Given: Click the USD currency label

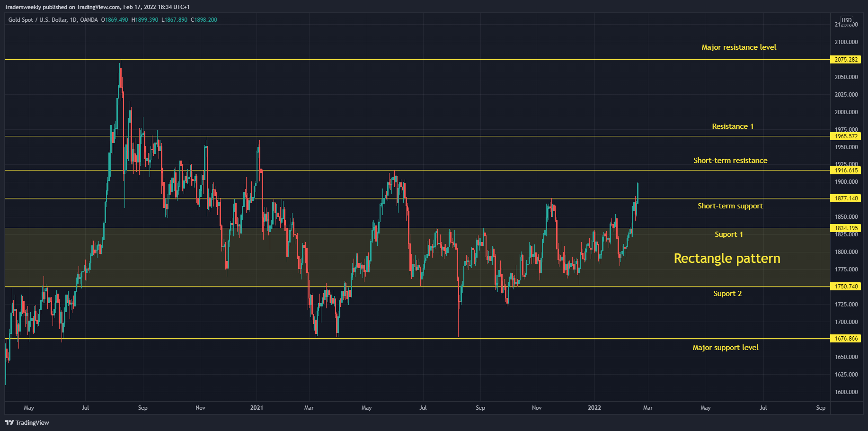Looking at the screenshot, I should (x=846, y=20).
